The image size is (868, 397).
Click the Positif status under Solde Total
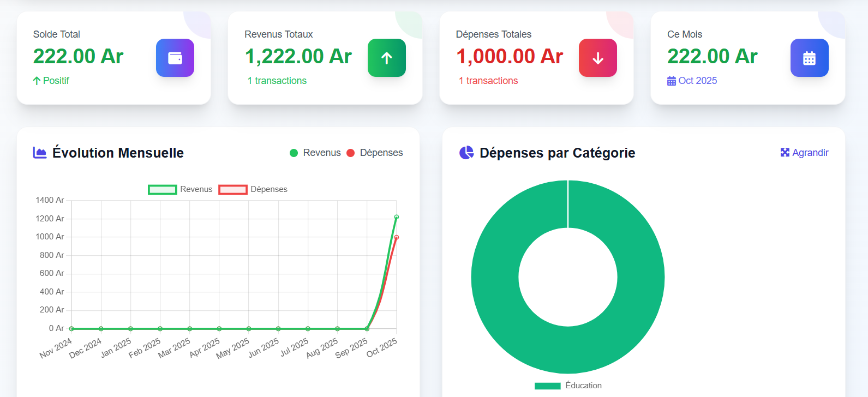(x=51, y=81)
